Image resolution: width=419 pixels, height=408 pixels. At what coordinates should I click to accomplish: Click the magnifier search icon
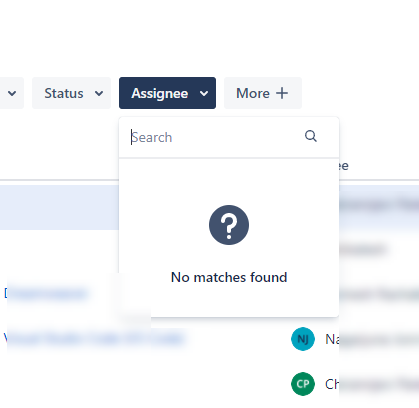311,136
